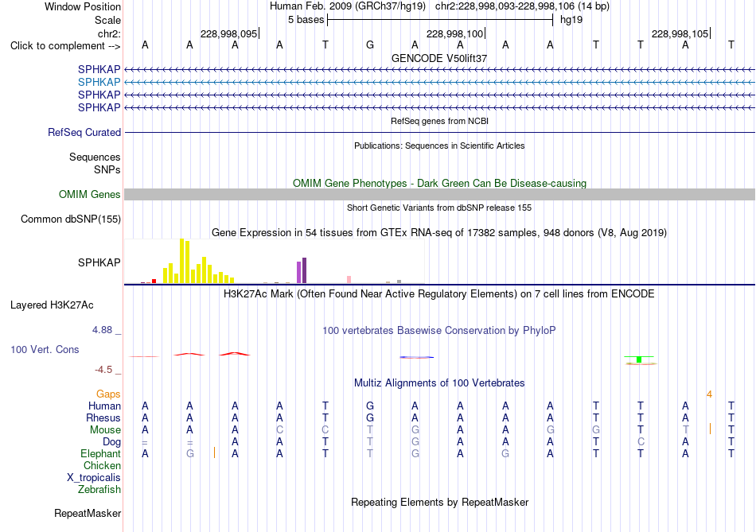The width and height of the screenshot is (756, 532).
Task: Open 'RefSeq genes from NCBI' track title
Action: click(439, 121)
